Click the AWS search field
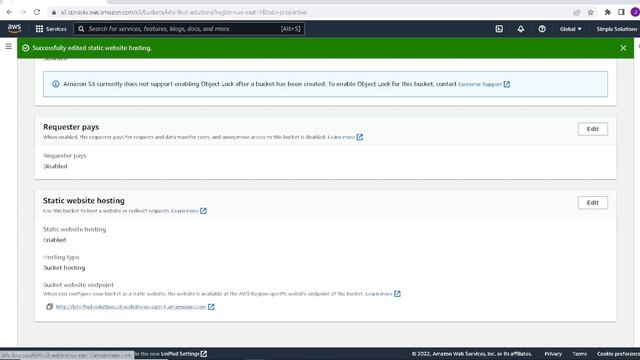Viewport: 640px width, 360px height. [x=189, y=29]
